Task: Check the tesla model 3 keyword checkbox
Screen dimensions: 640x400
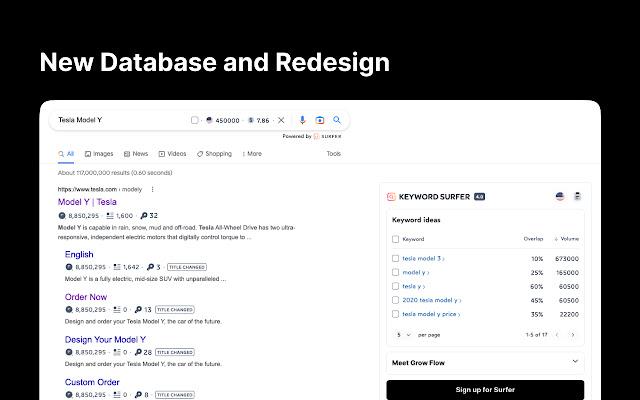Action: click(x=395, y=258)
